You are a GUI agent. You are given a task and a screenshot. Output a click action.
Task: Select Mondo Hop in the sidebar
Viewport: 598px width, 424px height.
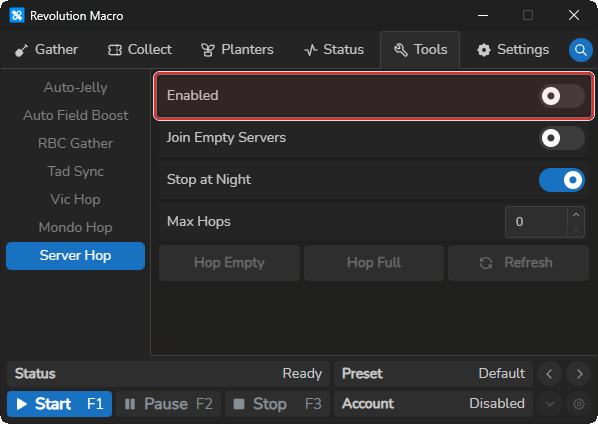pyautogui.click(x=76, y=227)
